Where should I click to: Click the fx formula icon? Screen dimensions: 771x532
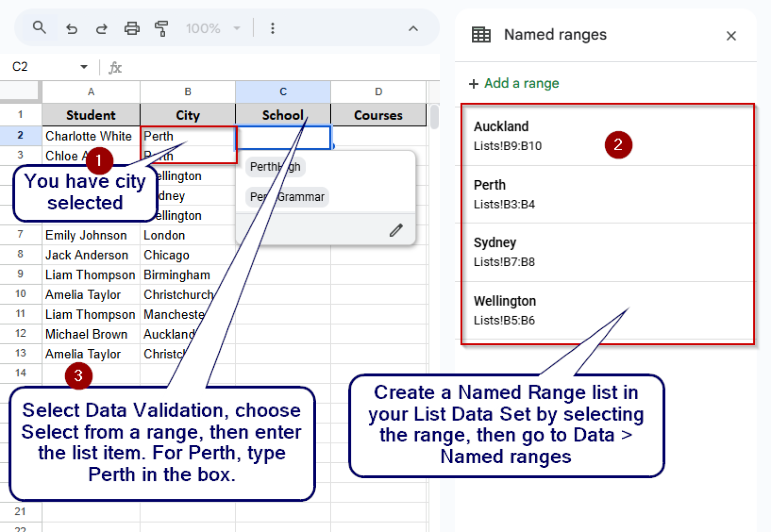pyautogui.click(x=115, y=67)
